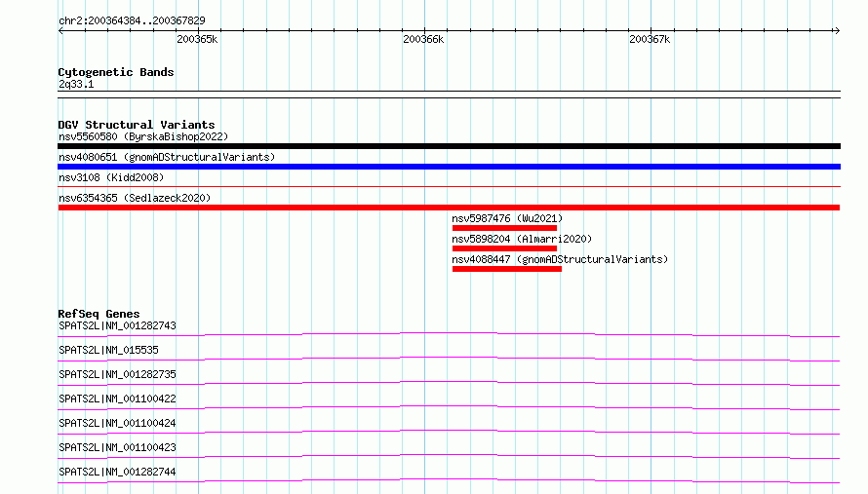
Task: Click the nsv4080651 (gnomADStructuralVariants) label
Action: tap(167, 157)
